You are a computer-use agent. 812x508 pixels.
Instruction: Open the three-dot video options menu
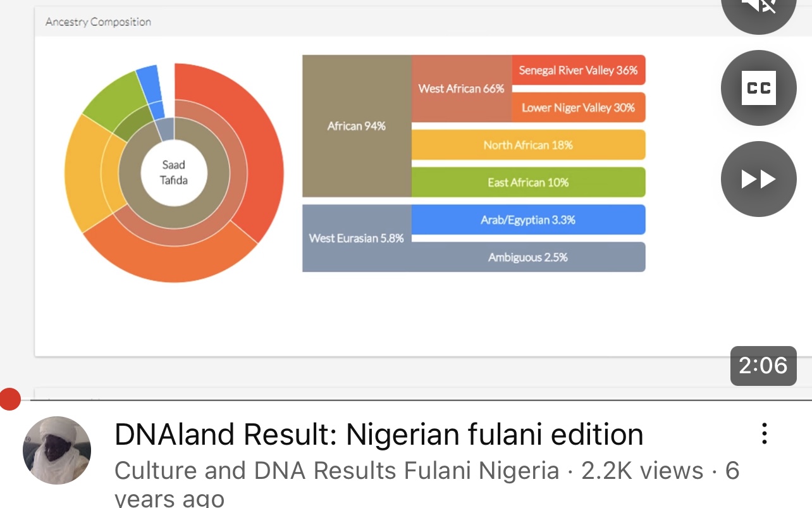pyautogui.click(x=765, y=434)
